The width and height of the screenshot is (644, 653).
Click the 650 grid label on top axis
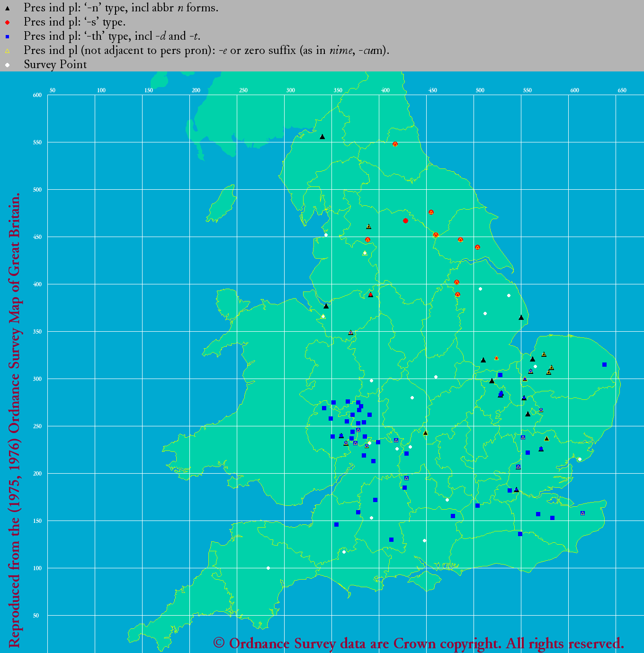[622, 90]
